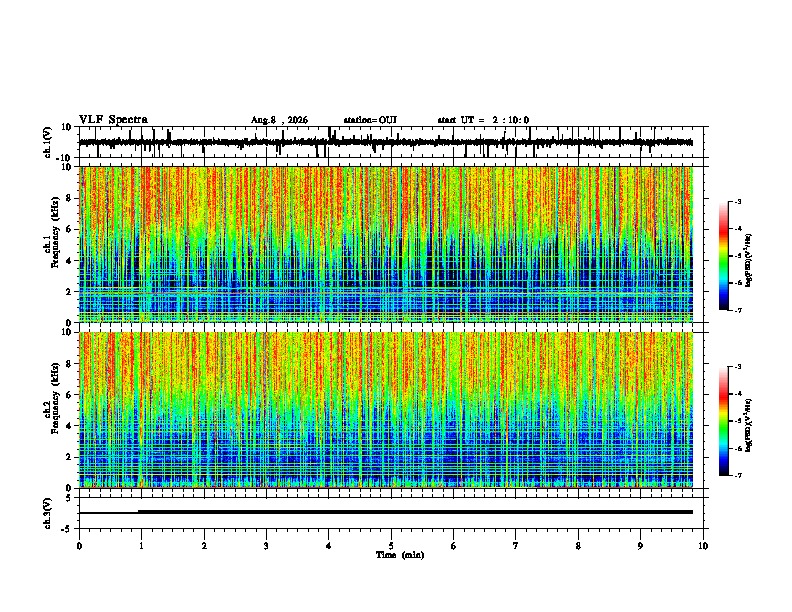Click the time axis tick label "10"
The image size is (792, 612).
point(703,546)
